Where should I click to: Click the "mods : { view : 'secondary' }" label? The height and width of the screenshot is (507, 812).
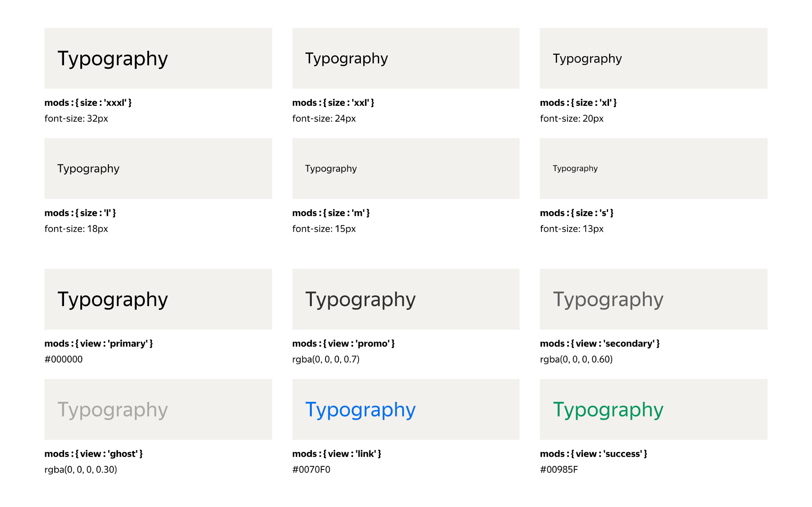600,343
